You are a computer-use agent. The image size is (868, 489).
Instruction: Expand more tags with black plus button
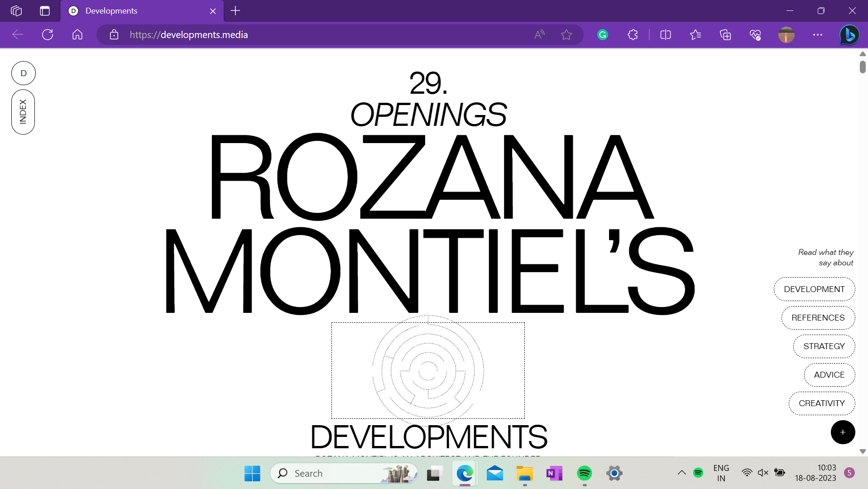coord(843,432)
